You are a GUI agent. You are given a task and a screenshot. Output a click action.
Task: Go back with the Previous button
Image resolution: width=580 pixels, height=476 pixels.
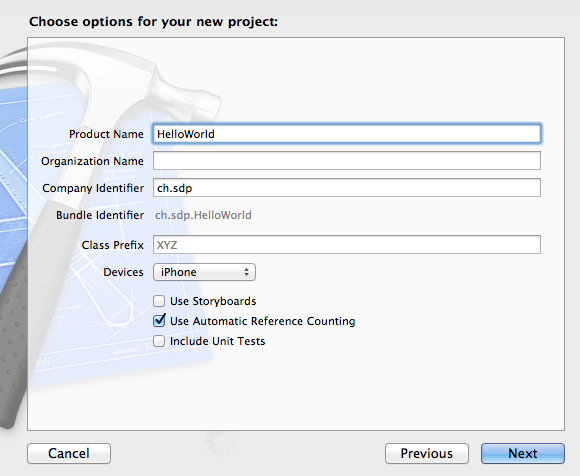click(x=426, y=453)
